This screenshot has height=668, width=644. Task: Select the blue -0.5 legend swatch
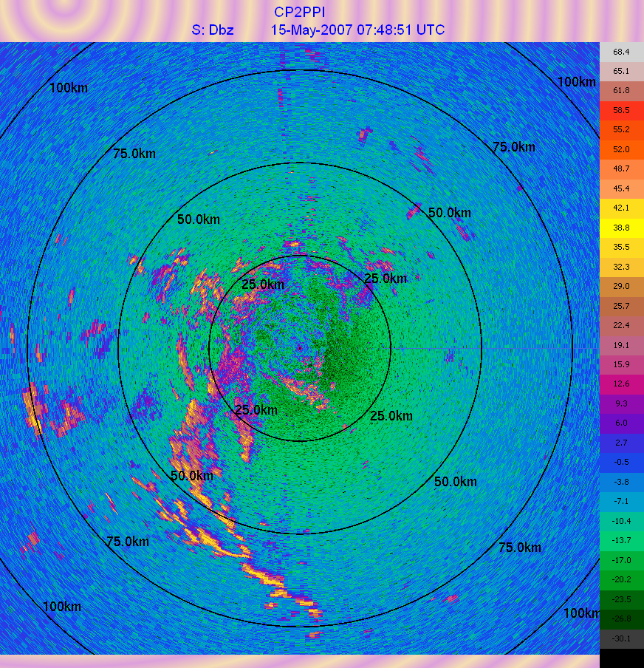click(x=621, y=462)
